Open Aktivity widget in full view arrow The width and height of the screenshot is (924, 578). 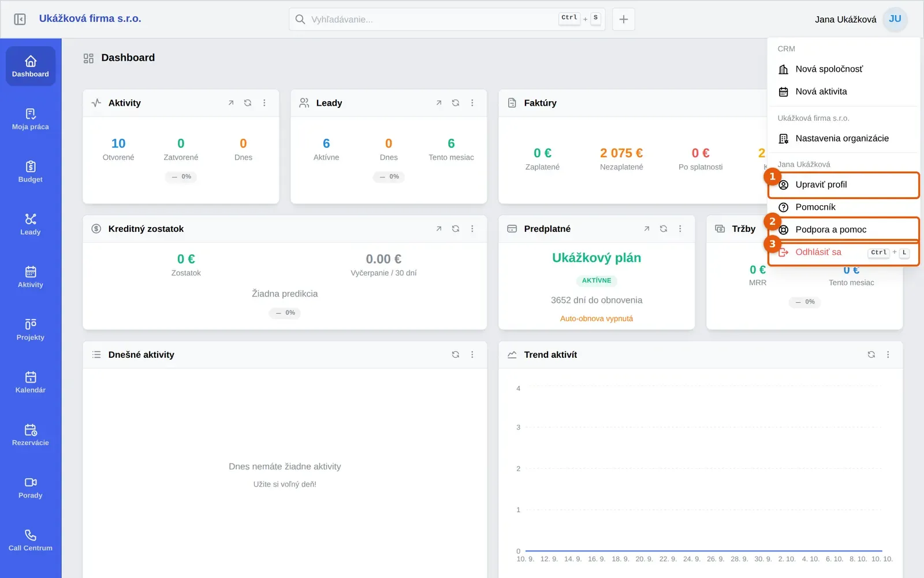231,103
